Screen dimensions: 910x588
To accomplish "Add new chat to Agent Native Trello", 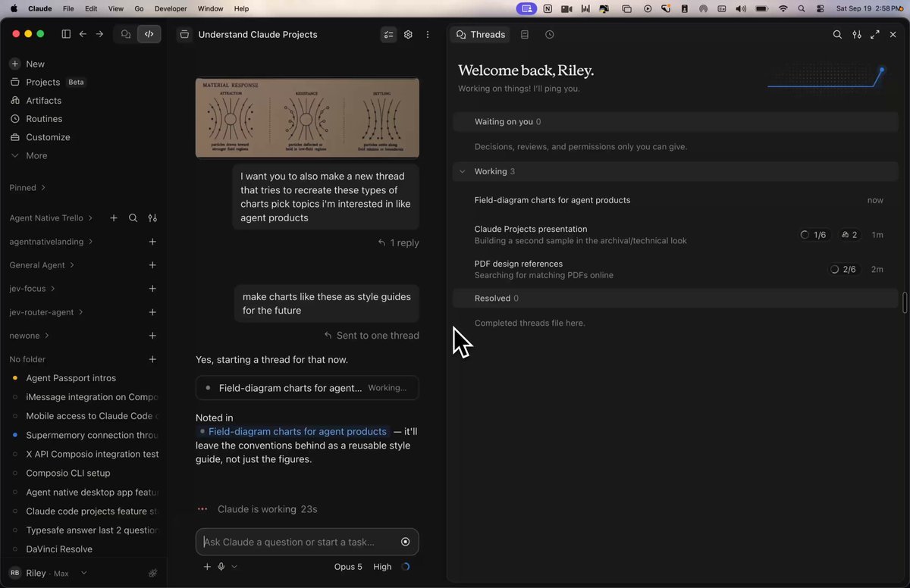I will coord(114,218).
